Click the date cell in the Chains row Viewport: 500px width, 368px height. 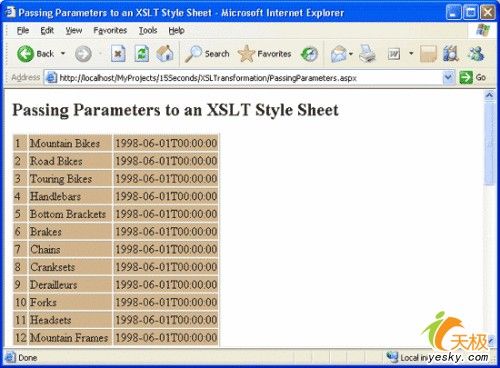pyautogui.click(x=166, y=249)
